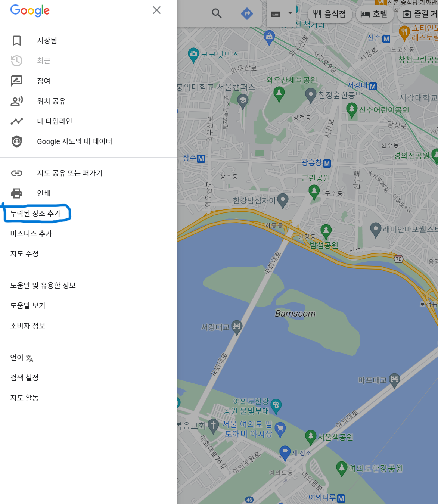Close the sidebar with the X
438x504 pixels.
pos(157,11)
